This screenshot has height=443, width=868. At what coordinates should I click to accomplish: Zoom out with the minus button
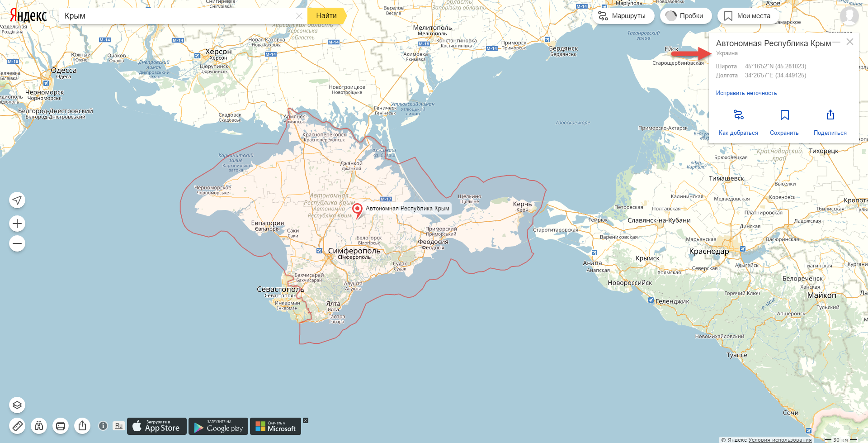pyautogui.click(x=17, y=243)
